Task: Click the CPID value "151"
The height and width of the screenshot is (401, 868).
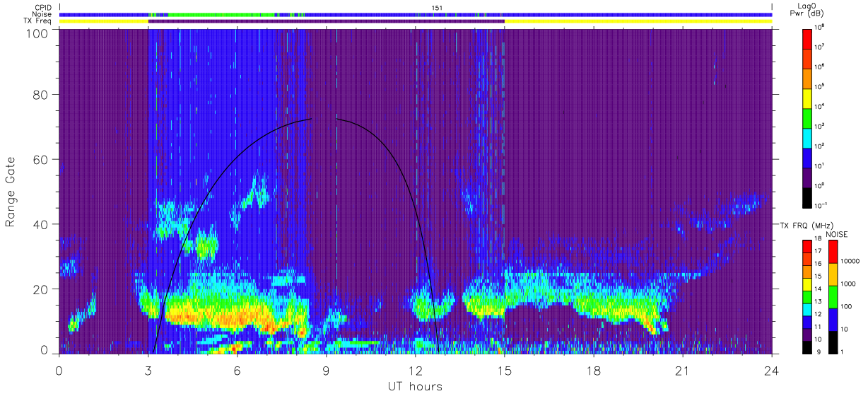Action: [x=437, y=8]
